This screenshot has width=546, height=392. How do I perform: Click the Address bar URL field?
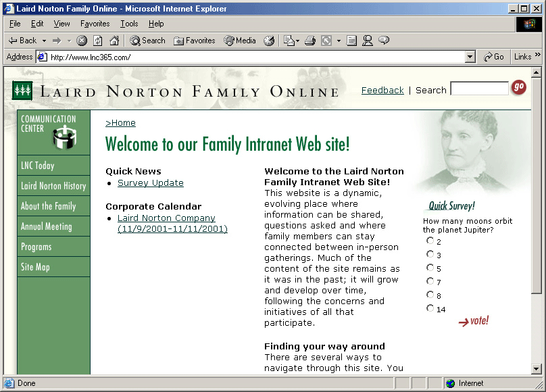point(257,57)
